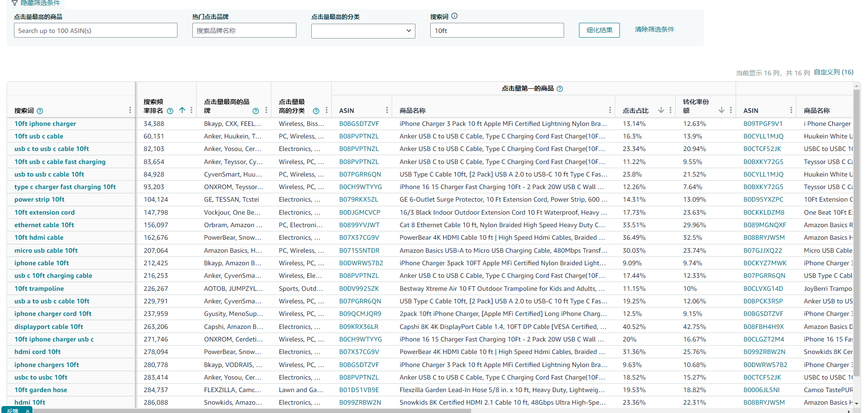Click help icon beside 点击量第一的商品 group header
This screenshot has width=868, height=413.
pos(560,89)
